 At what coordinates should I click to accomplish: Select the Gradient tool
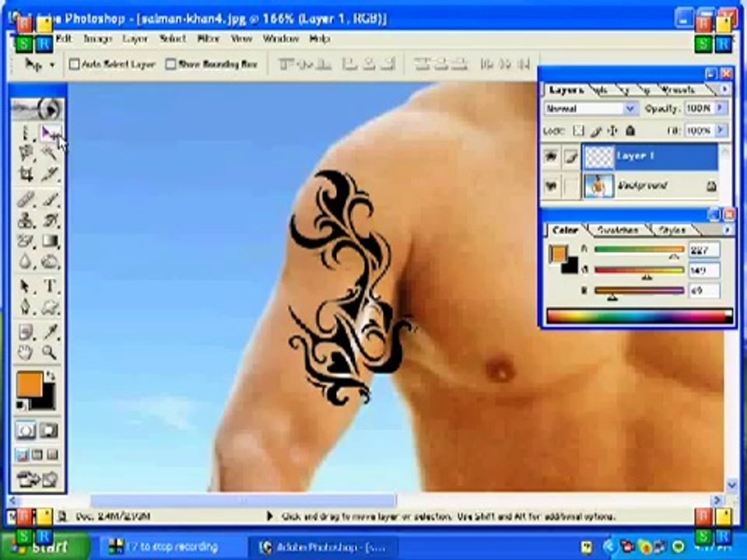(50, 241)
